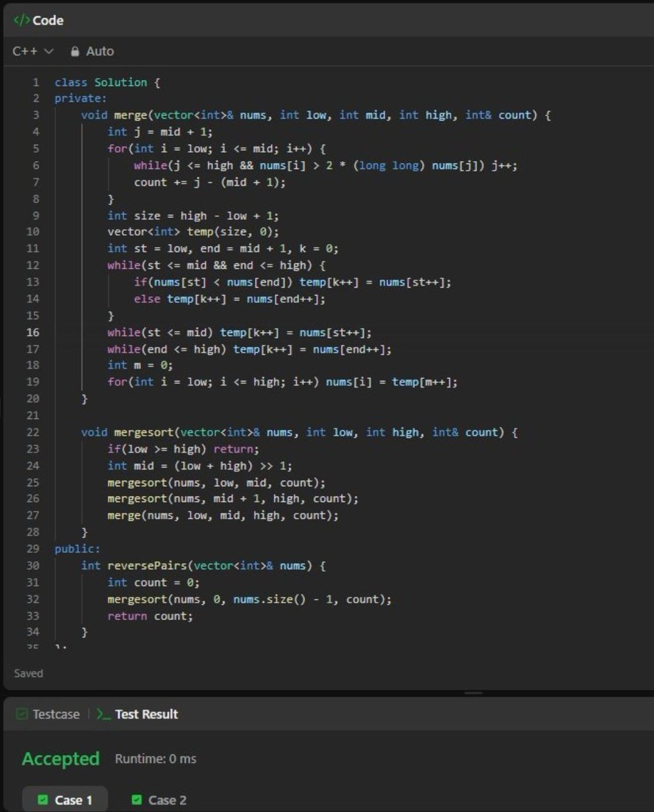
Task: Click 'else temp[k++] = nums[end++];' line
Action: (x=230, y=298)
